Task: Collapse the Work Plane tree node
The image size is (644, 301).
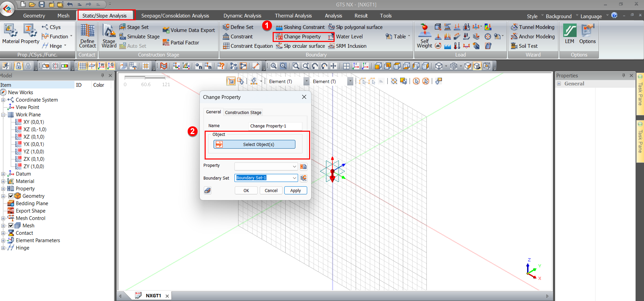Action: point(3,115)
